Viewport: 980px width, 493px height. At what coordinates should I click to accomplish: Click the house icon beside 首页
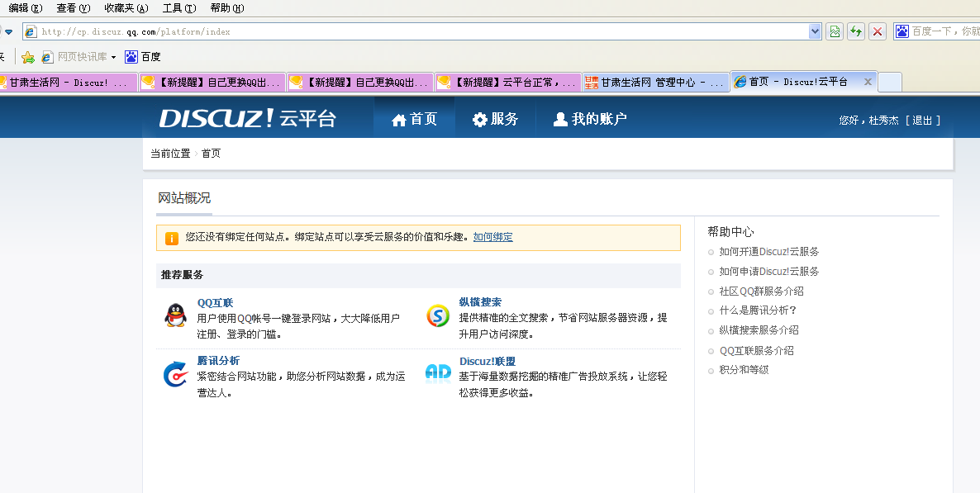[399, 120]
